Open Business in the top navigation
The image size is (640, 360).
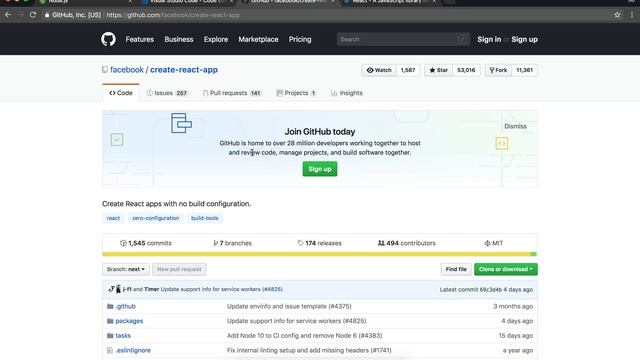click(179, 40)
